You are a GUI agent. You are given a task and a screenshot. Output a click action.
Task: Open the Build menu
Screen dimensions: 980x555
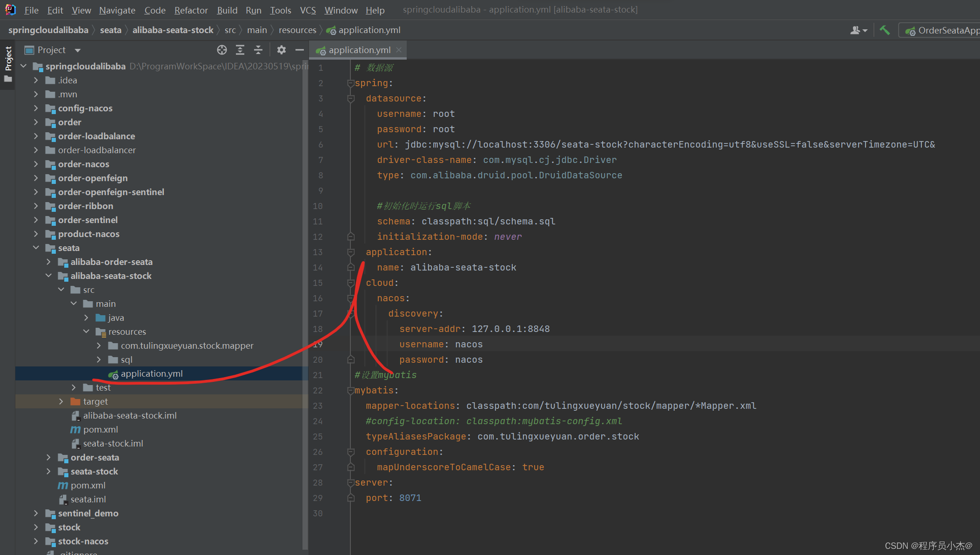coord(227,10)
